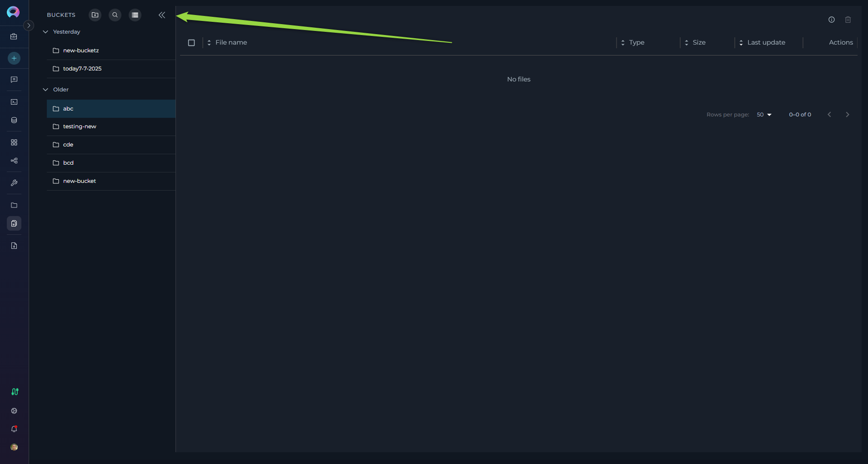Viewport: 868px width, 464px height.
Task: Open the four-squares apps grid icon
Action: tap(14, 142)
